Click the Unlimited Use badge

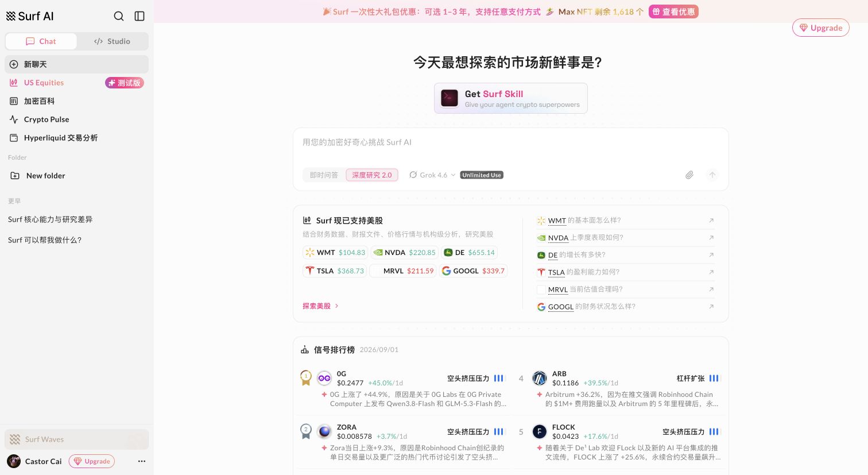(482, 175)
